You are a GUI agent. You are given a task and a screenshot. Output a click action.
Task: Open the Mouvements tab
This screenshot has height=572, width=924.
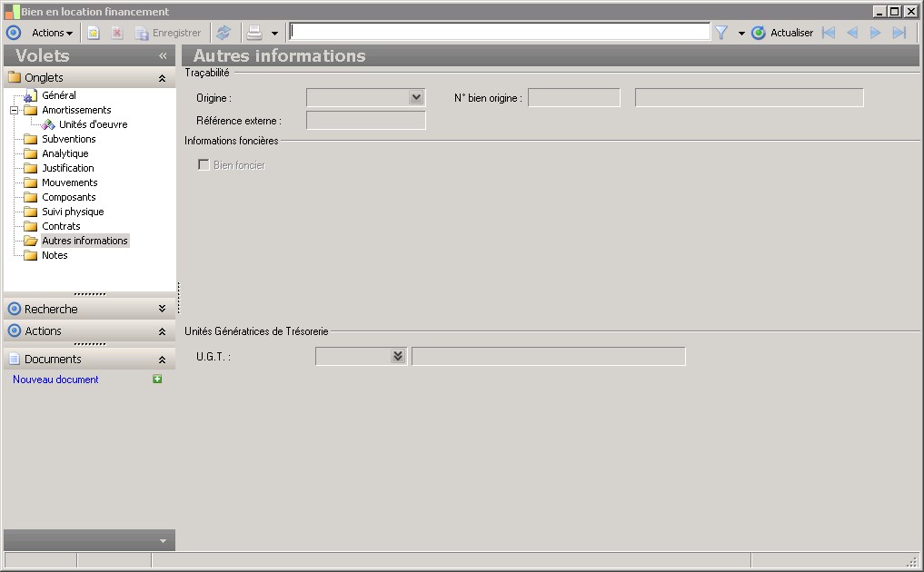point(70,182)
